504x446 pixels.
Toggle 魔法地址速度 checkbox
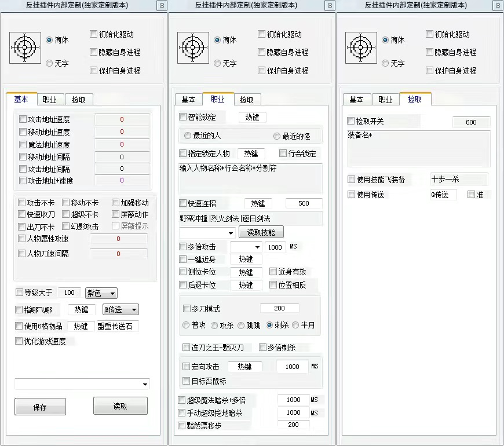coord(23,145)
